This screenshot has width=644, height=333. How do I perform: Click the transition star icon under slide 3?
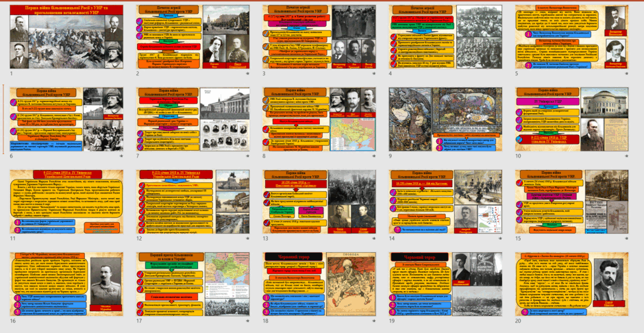(x=374, y=73)
